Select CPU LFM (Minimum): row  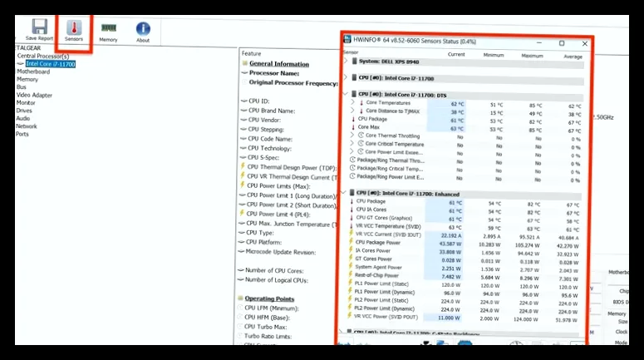coord(272,308)
